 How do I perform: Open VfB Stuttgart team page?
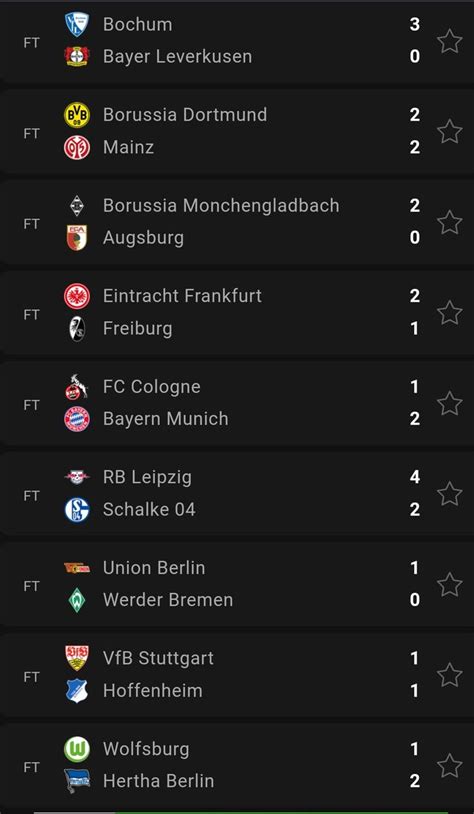click(158, 658)
